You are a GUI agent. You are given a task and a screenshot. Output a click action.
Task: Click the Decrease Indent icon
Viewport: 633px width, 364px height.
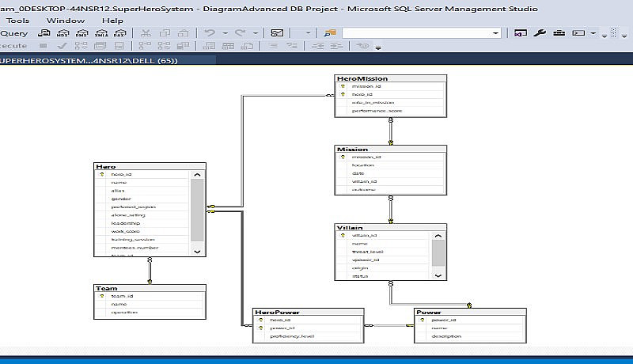tap(318, 46)
